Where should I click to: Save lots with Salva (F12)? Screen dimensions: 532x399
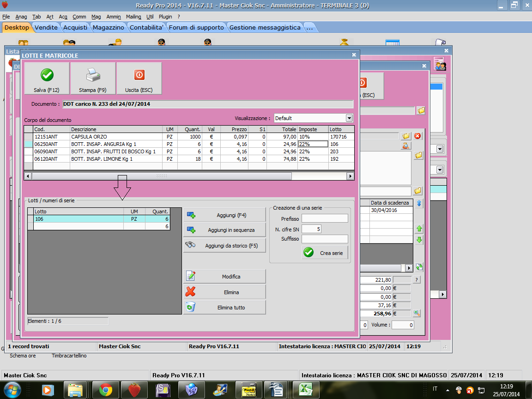(x=47, y=79)
